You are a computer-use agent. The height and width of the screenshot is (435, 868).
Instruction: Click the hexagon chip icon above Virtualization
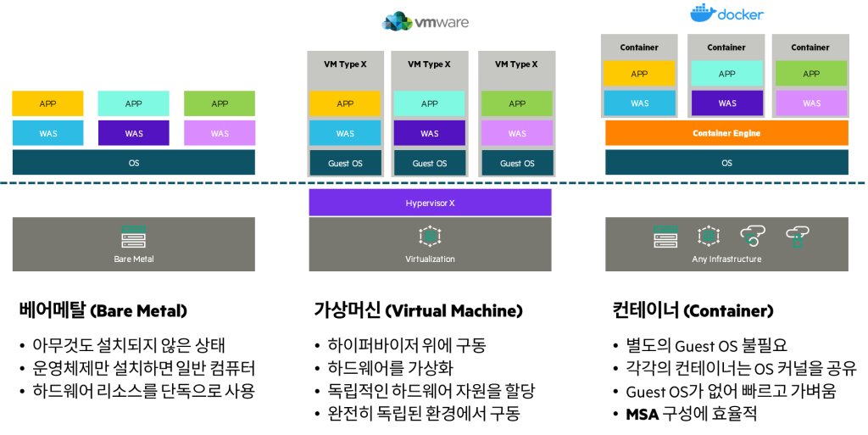430,237
